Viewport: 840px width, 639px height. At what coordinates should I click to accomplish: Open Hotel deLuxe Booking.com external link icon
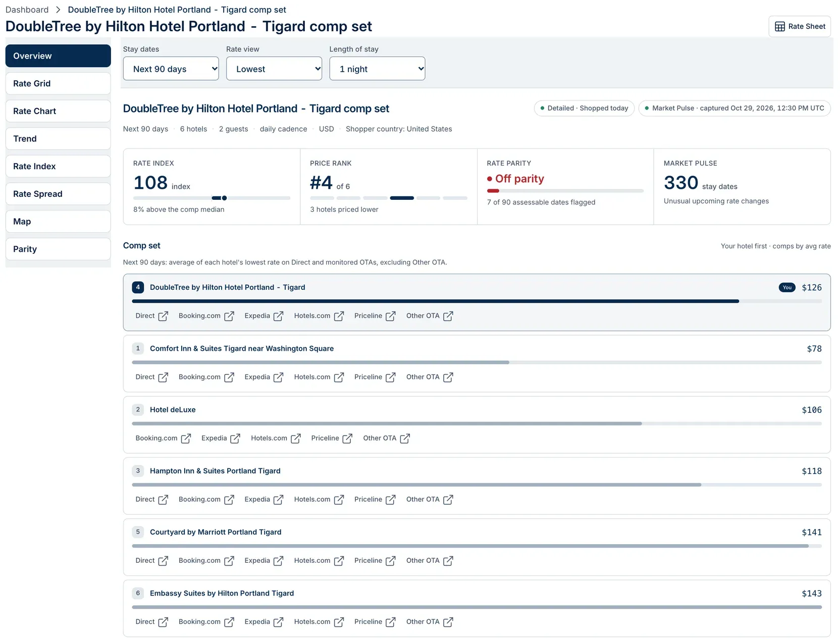[x=186, y=438]
